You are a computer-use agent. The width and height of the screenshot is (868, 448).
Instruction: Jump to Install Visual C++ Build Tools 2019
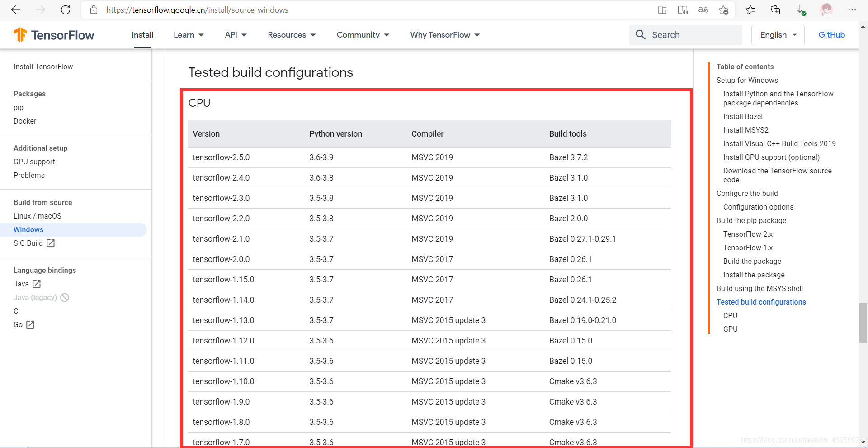(x=779, y=144)
